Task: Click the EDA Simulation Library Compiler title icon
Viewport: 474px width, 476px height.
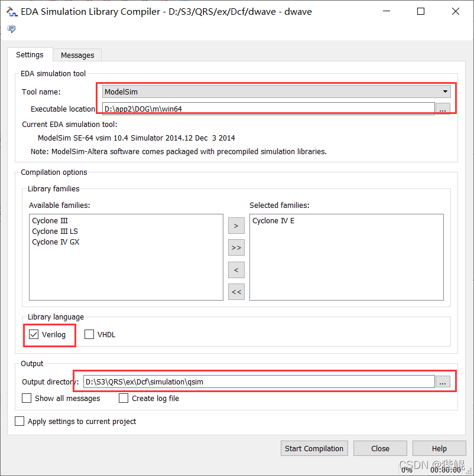Action: click(x=12, y=12)
